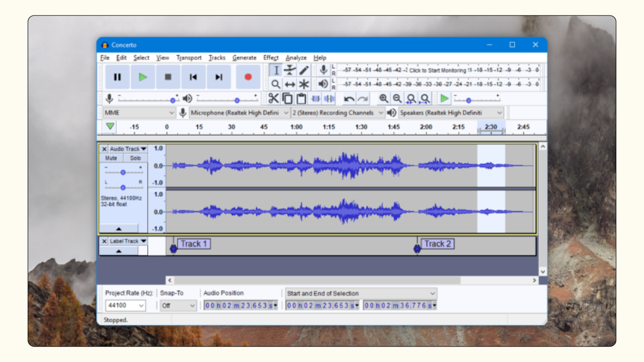Open the Speakers playback device dropdown
Screen dimensions: 644x362
(451, 113)
